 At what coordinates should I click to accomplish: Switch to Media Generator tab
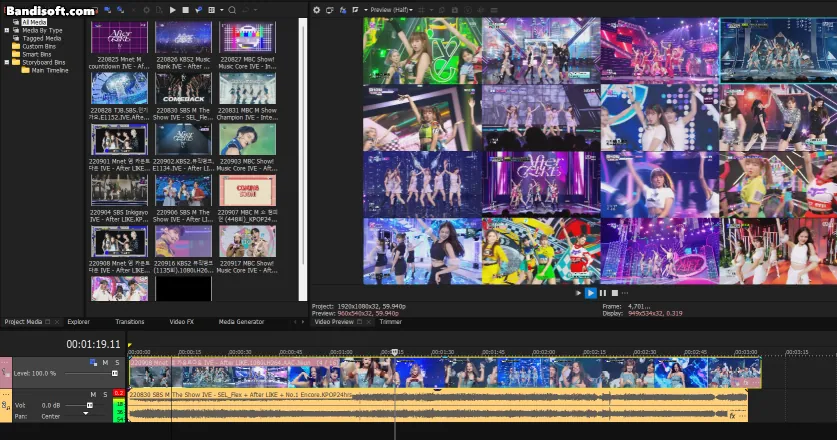[241, 321]
